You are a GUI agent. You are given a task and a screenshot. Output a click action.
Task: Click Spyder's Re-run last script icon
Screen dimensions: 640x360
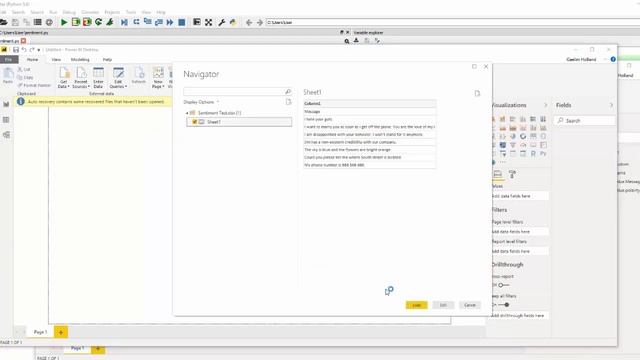point(98,22)
